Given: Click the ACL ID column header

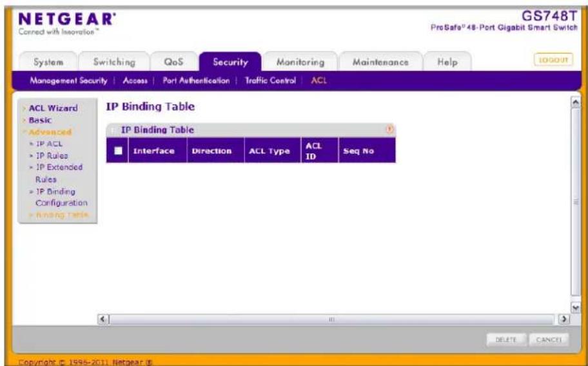Looking at the screenshot, I should [320, 151].
